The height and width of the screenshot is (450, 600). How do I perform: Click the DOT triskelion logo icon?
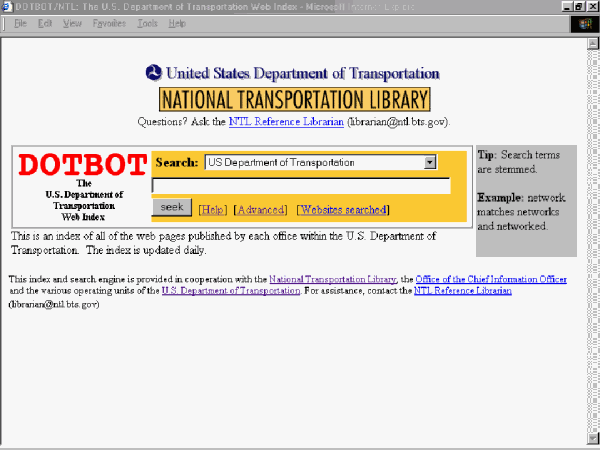(153, 73)
